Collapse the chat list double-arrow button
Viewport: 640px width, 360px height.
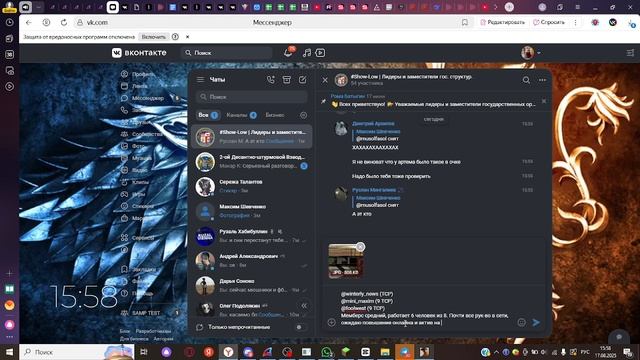(304, 306)
